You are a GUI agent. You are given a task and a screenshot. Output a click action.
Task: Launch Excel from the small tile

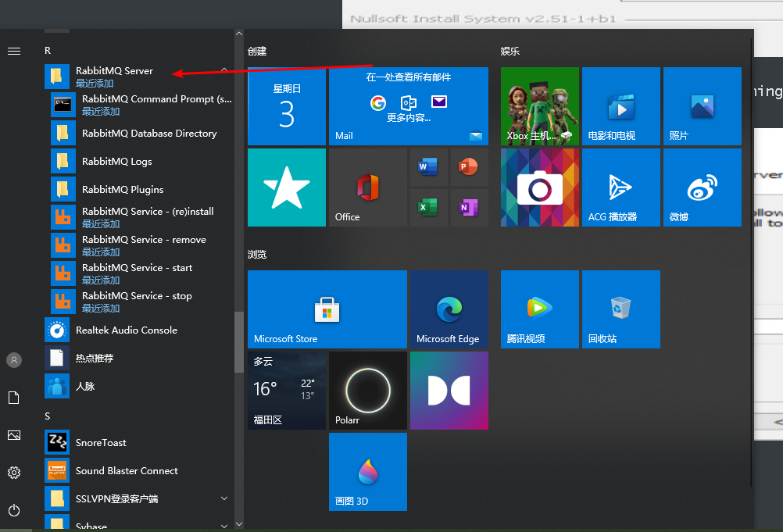[428, 208]
